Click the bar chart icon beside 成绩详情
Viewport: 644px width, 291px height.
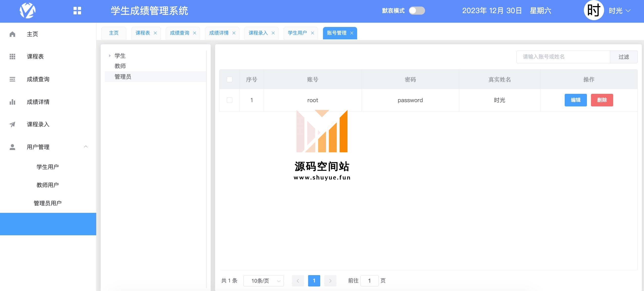pos(12,102)
